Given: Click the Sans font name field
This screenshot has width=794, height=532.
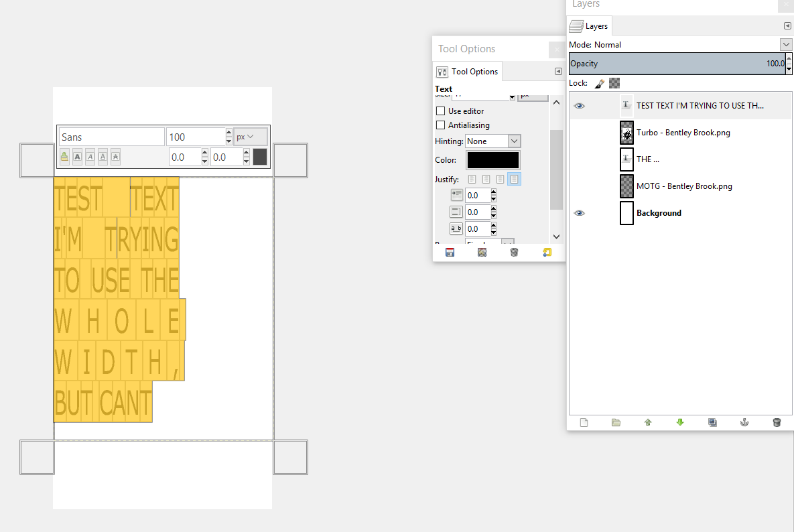Looking at the screenshot, I should pos(111,137).
